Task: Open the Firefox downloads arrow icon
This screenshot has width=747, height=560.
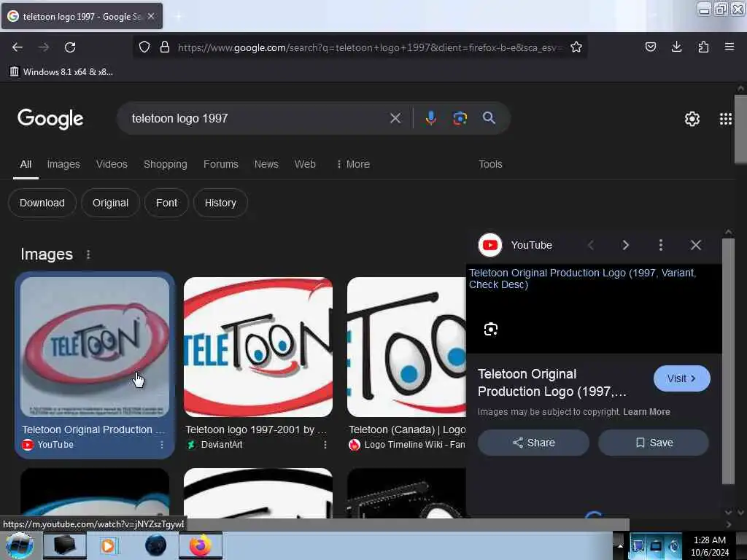Action: point(676,47)
